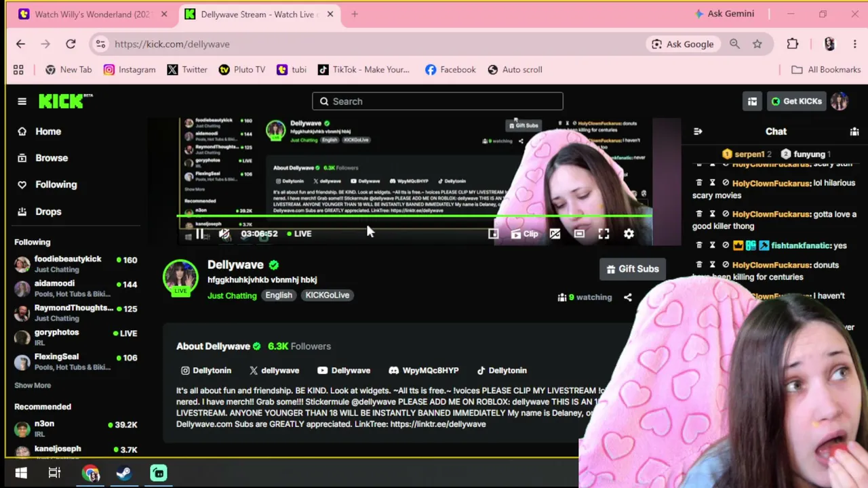Jump to LIVE in the stream
This screenshot has height=488, width=868.
pos(299,234)
